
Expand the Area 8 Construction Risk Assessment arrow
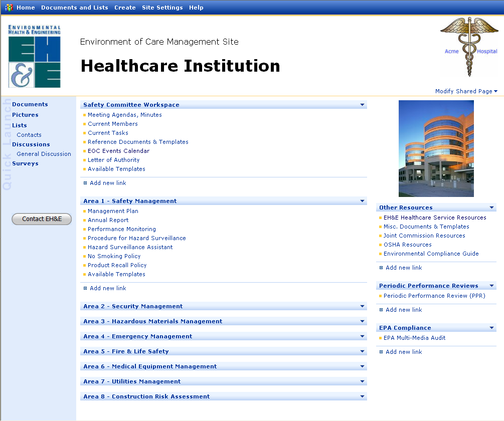pos(362,396)
